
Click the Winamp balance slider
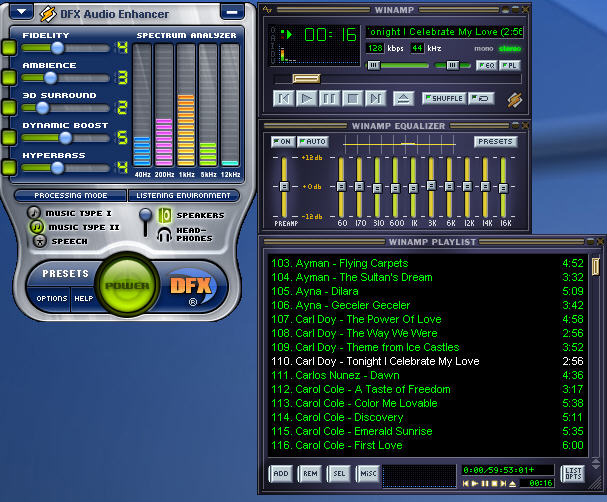[453, 65]
